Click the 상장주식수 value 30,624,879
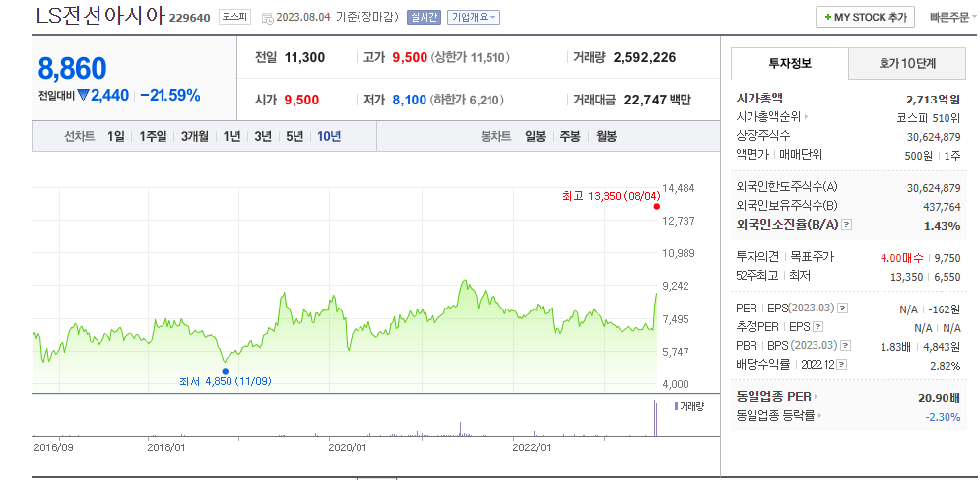Viewport: 980px width, 480px height. coord(934,136)
